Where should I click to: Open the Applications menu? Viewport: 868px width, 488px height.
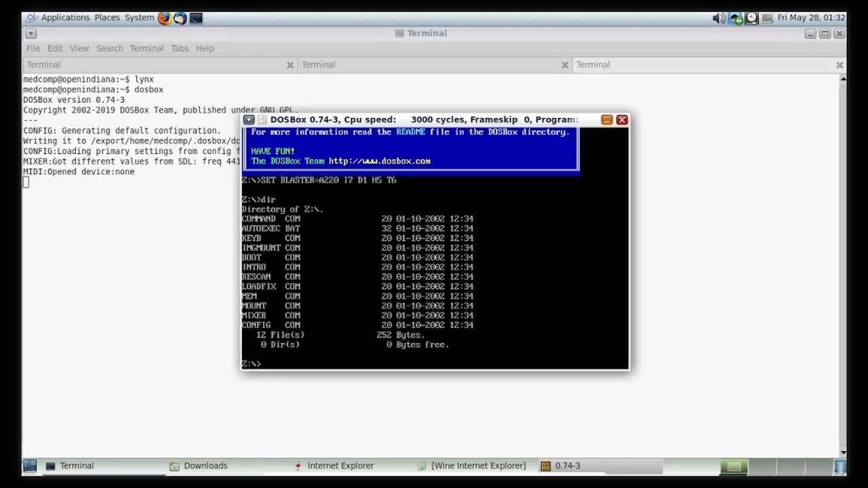(x=65, y=18)
